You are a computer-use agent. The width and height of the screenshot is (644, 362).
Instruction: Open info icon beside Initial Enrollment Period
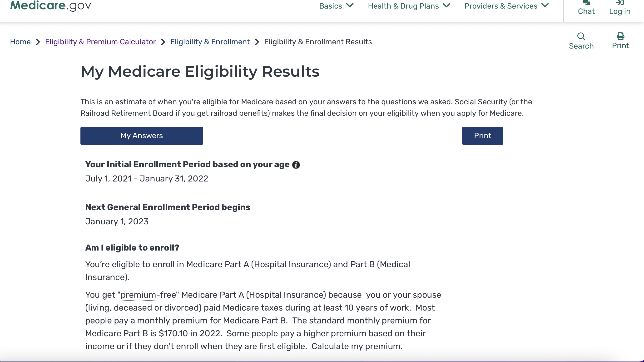[296, 165]
